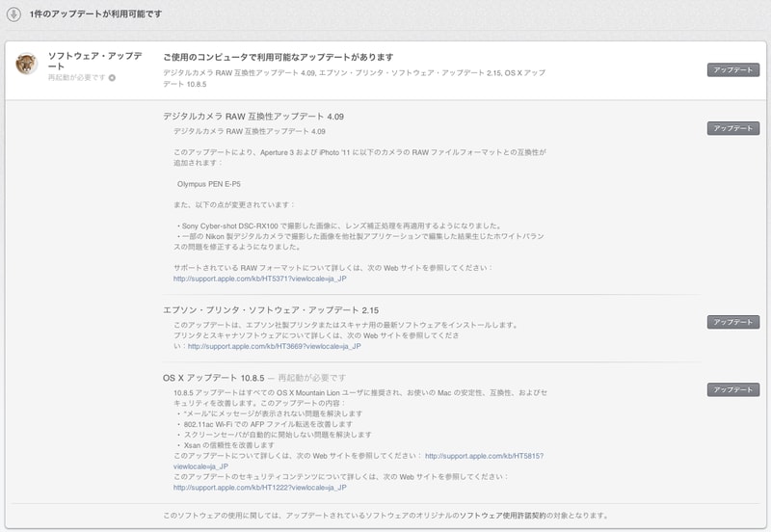This screenshot has width=771, height=532.
Task: Click the small restart-required circle icon
Action: coord(112,78)
